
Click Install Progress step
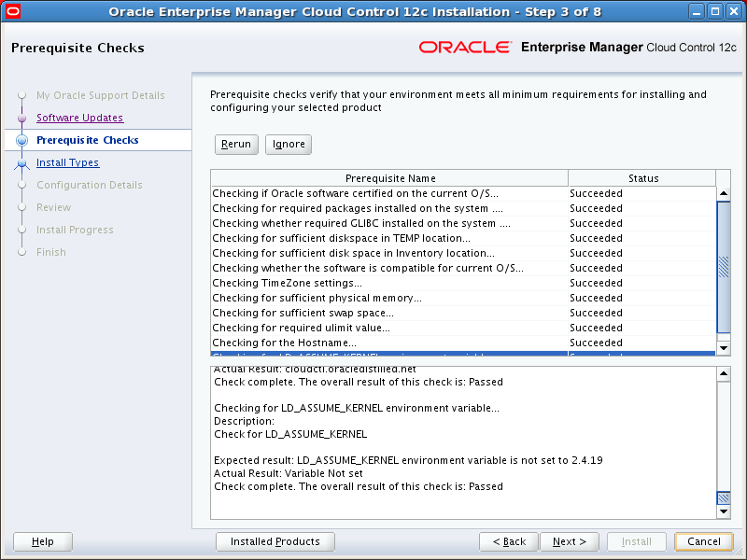(x=75, y=230)
